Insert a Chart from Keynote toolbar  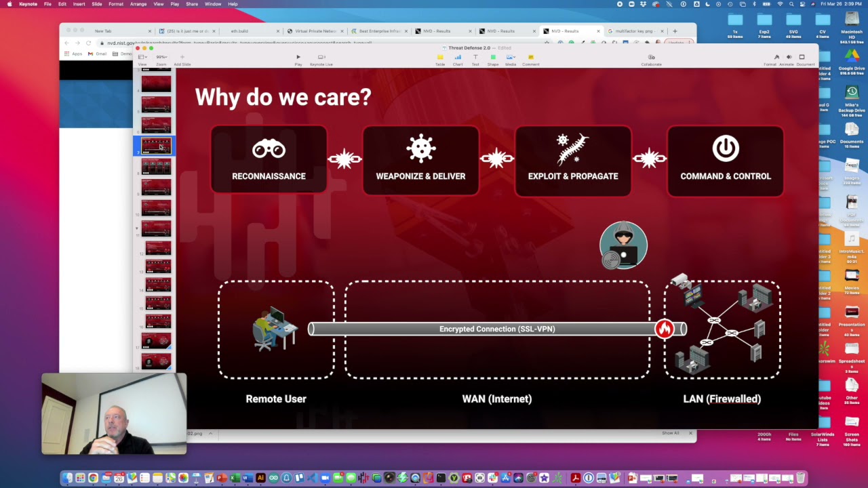(x=458, y=60)
